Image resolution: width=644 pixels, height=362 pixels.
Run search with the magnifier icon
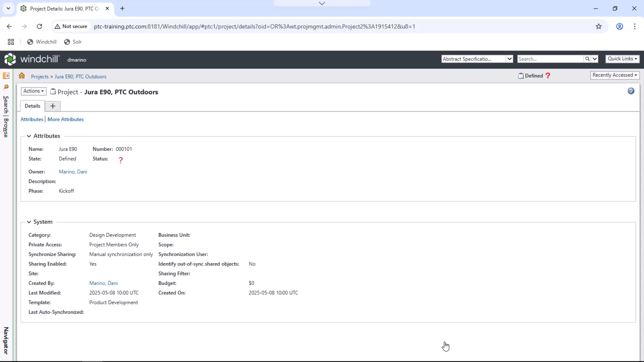[587, 59]
